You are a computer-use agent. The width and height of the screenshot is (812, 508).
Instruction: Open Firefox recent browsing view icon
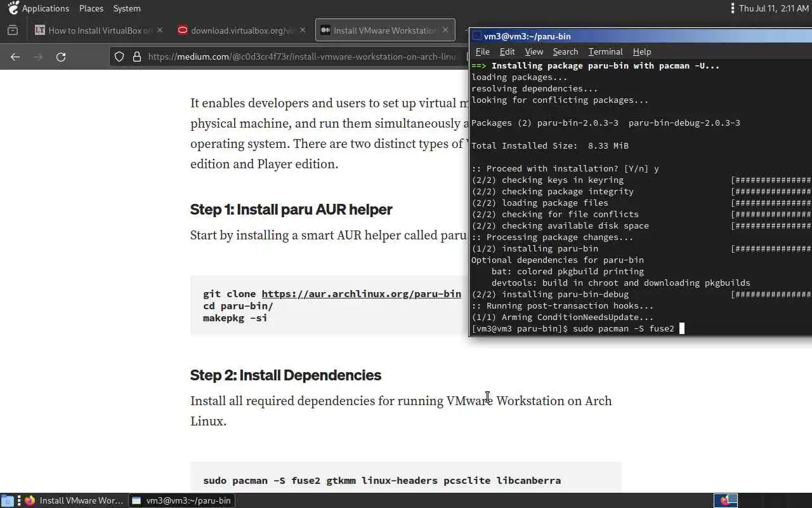point(13,30)
